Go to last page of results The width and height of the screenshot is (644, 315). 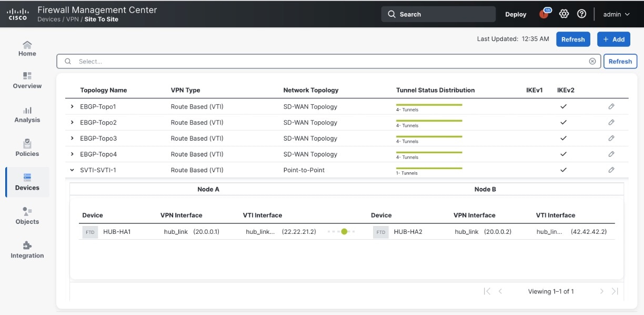point(615,291)
